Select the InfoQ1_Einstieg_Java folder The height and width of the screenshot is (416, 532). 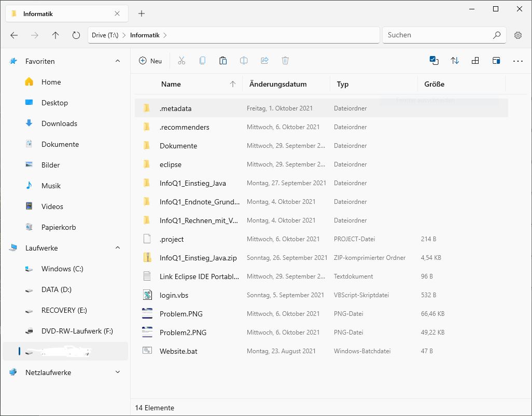click(321, 183)
